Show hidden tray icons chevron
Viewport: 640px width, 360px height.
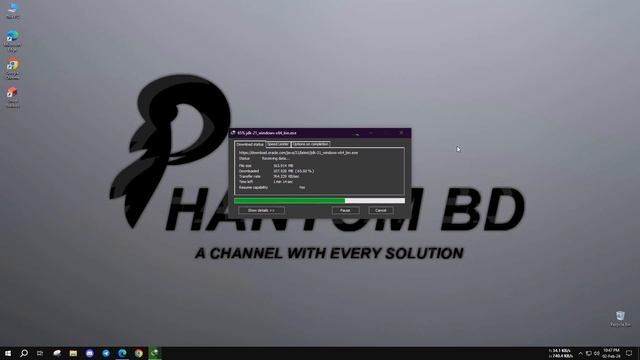(x=580, y=353)
